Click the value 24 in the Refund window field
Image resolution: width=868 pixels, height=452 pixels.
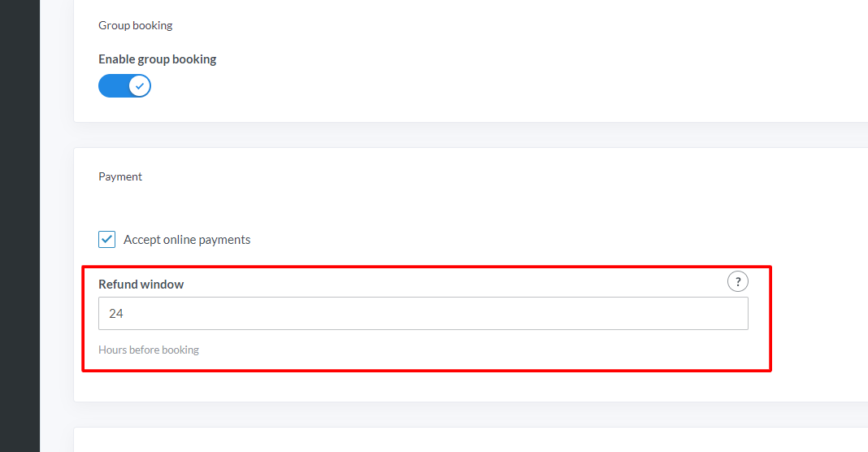pos(116,313)
